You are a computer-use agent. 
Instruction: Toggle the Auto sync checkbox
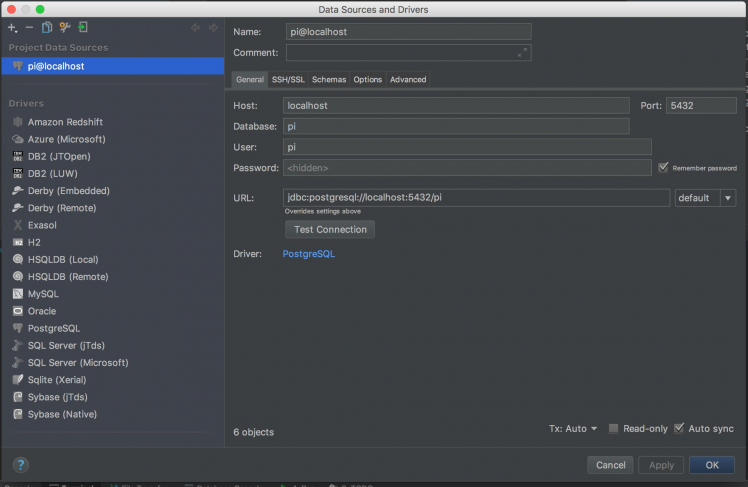click(x=679, y=428)
